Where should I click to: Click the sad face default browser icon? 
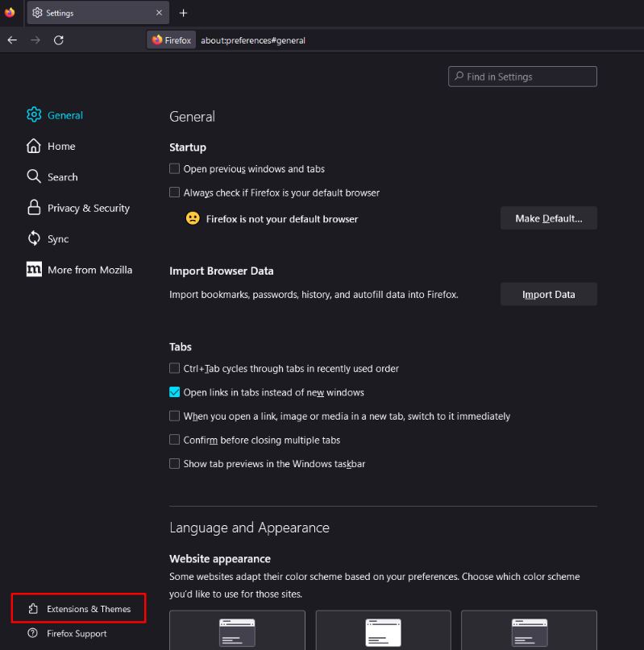click(193, 218)
